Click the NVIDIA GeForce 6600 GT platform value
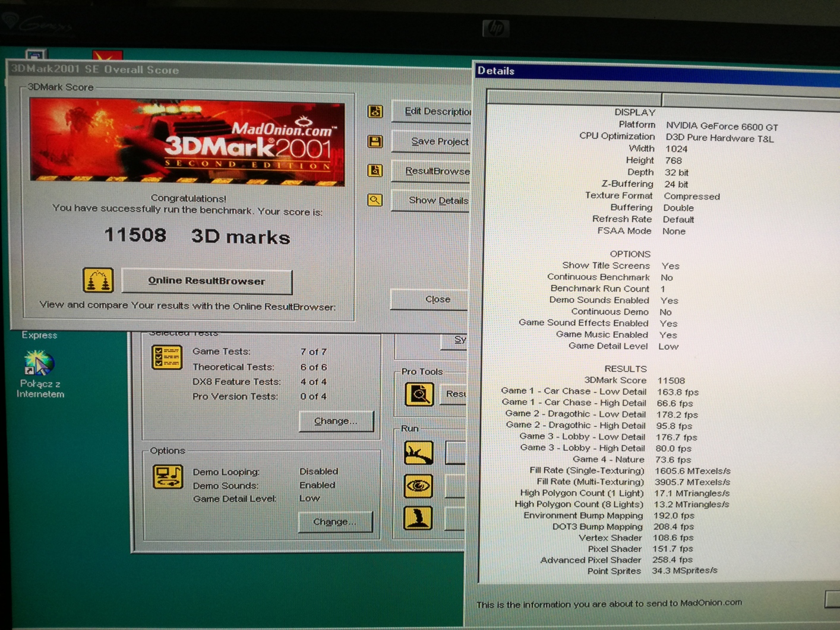The image size is (840, 630). [722, 126]
